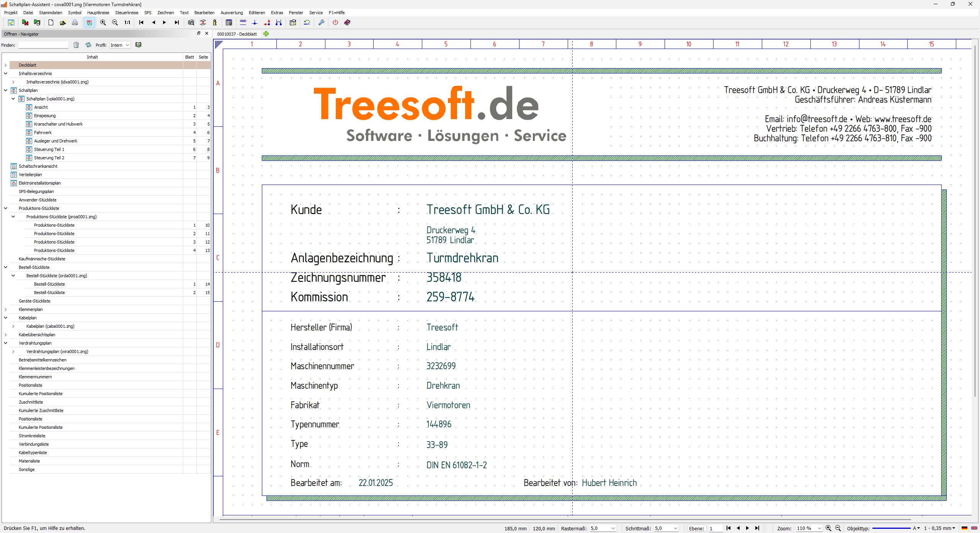Screen dimensions: 980x533
Task: Click the wrench settings icon
Action: pos(321,23)
